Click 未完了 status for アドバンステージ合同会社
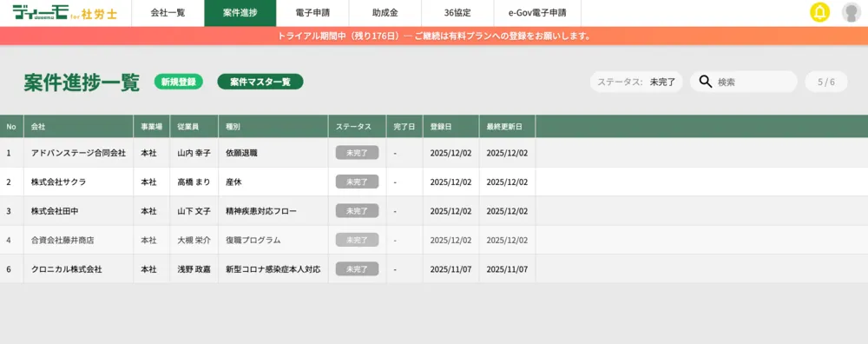Screen dimensions: 868x344 (357, 153)
